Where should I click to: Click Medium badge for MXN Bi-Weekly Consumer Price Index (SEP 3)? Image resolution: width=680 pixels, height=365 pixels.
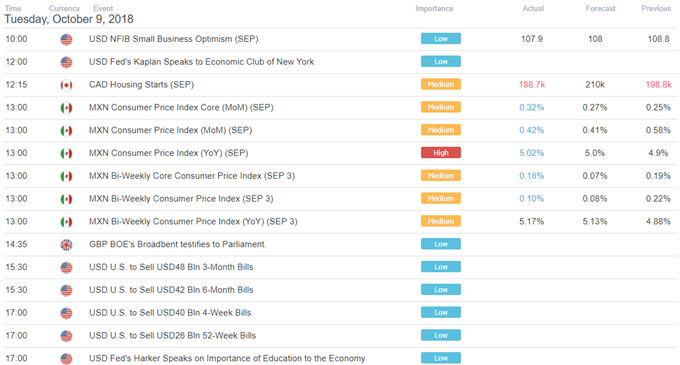coord(441,198)
